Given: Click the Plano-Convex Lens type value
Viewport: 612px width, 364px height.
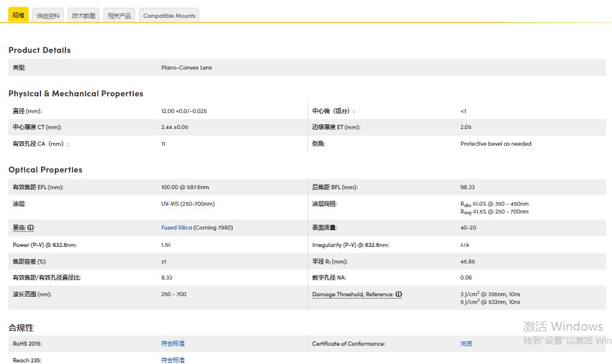Looking at the screenshot, I should click(x=186, y=68).
